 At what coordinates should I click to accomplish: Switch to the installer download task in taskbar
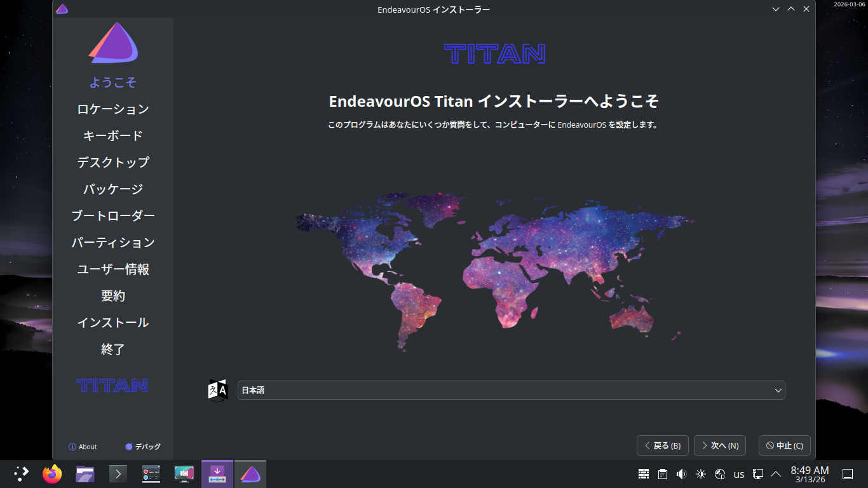pyautogui.click(x=217, y=473)
